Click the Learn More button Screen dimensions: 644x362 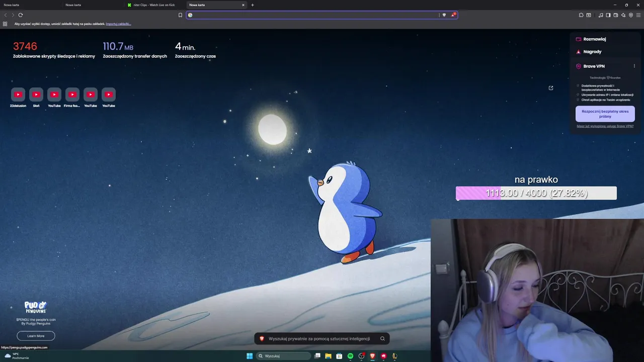pyautogui.click(x=36, y=336)
